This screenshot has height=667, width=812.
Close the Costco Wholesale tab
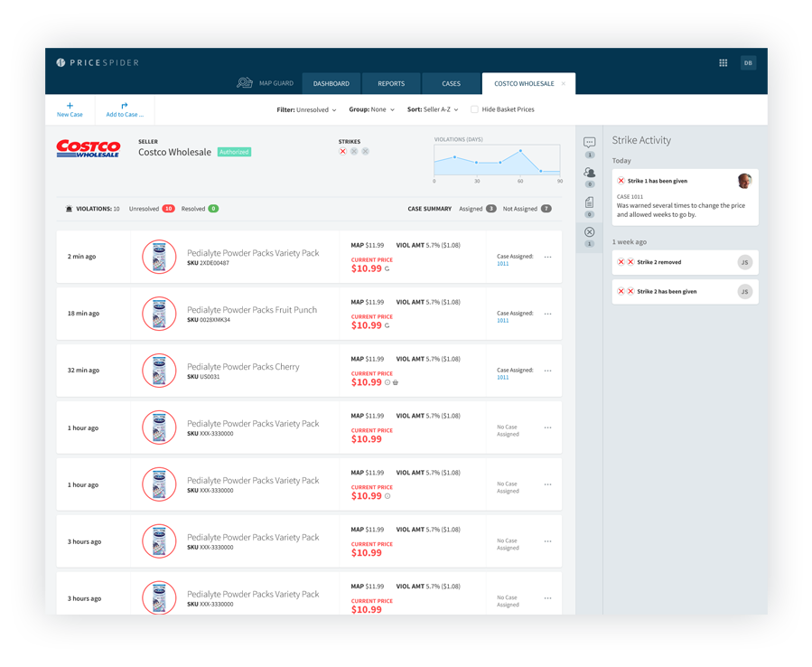[x=564, y=83]
